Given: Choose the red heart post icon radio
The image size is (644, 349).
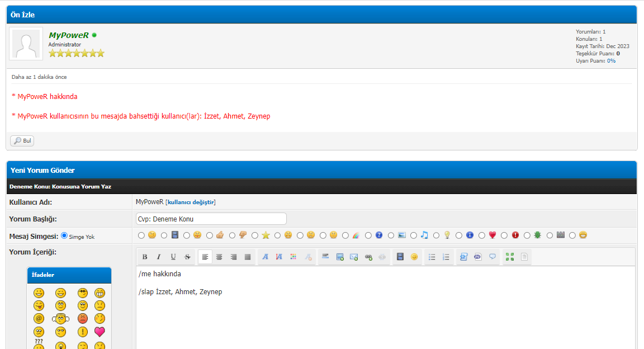Looking at the screenshot, I should click(x=482, y=235).
